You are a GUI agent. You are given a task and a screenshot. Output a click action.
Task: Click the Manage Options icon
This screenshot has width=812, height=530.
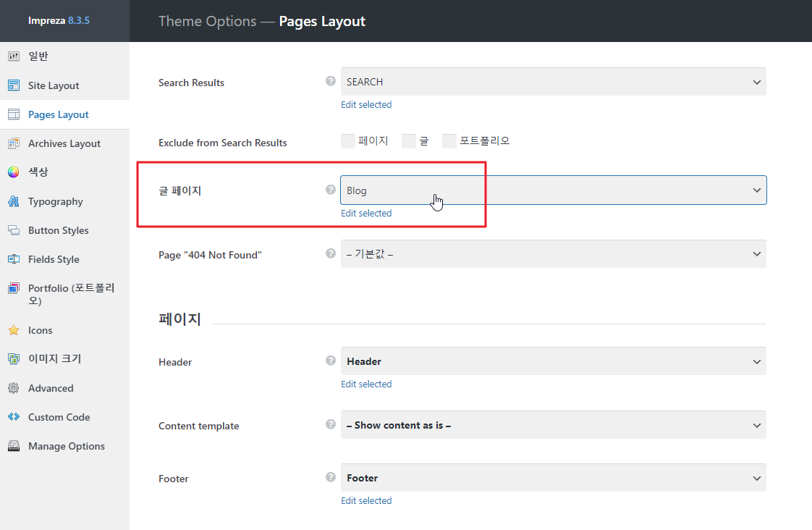(x=14, y=446)
